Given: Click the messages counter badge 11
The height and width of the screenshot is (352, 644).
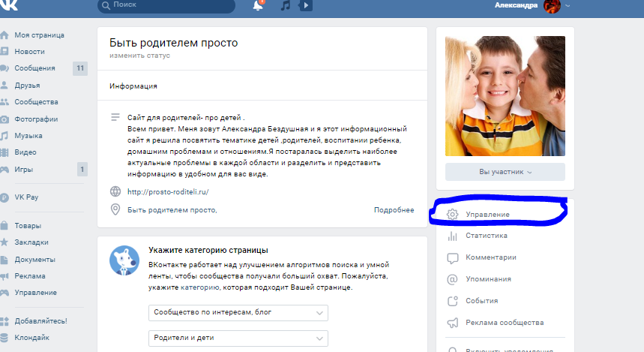Looking at the screenshot, I should (80, 68).
